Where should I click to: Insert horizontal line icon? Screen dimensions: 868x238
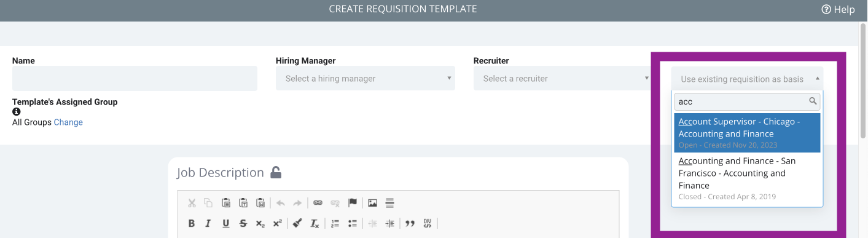coord(389,203)
